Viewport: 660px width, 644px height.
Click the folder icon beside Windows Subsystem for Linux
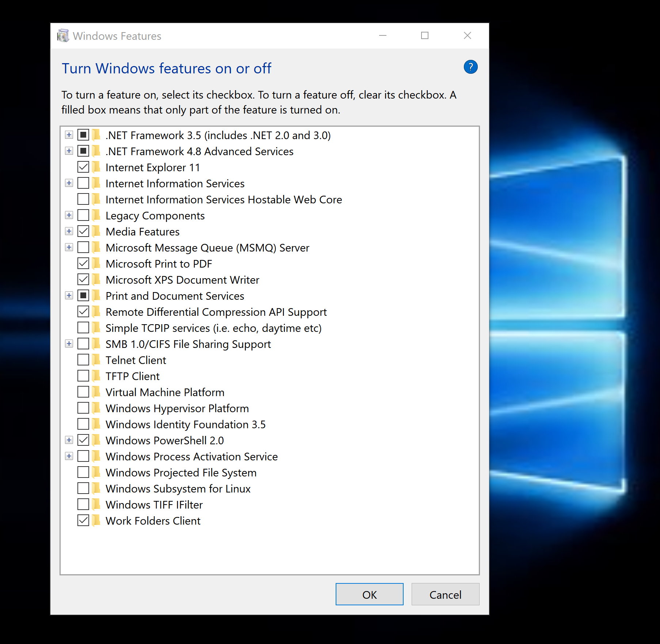pyautogui.click(x=96, y=488)
